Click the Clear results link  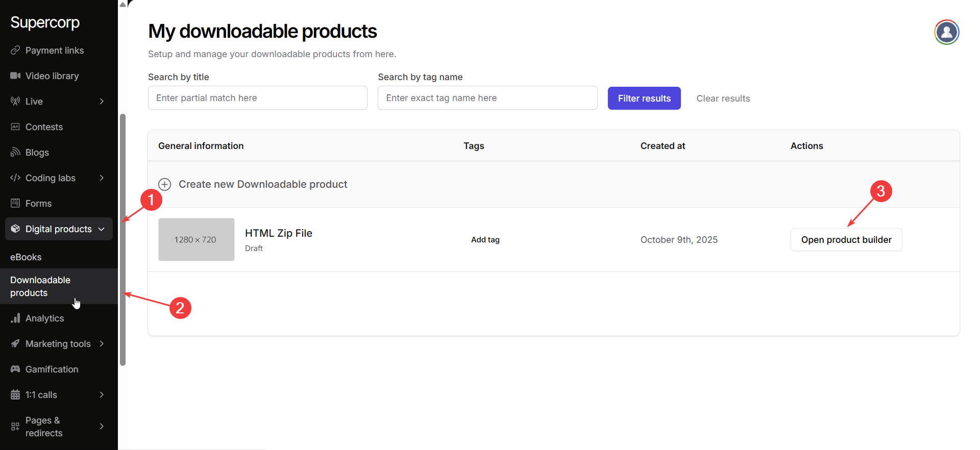(723, 98)
